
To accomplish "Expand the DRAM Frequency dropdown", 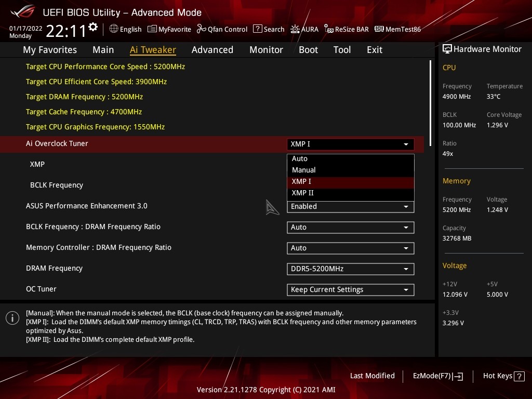I will pos(350,269).
